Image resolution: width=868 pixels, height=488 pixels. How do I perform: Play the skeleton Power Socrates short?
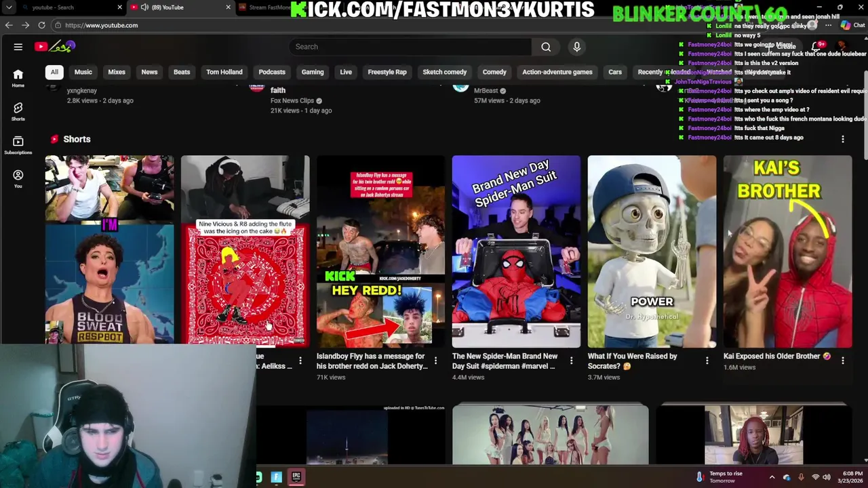652,251
